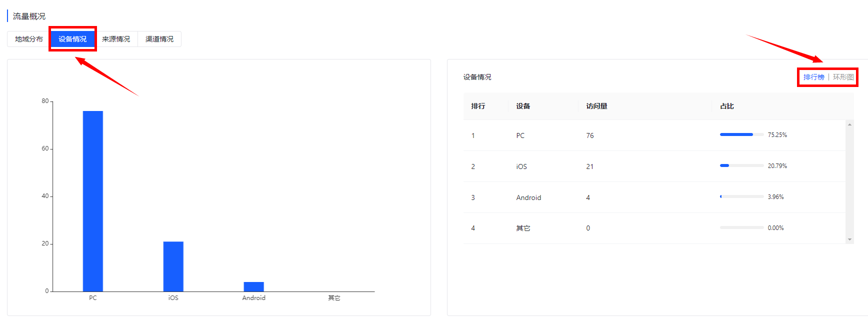This screenshot has height=318, width=868.
Task: Select the Android device cell
Action: click(528, 197)
